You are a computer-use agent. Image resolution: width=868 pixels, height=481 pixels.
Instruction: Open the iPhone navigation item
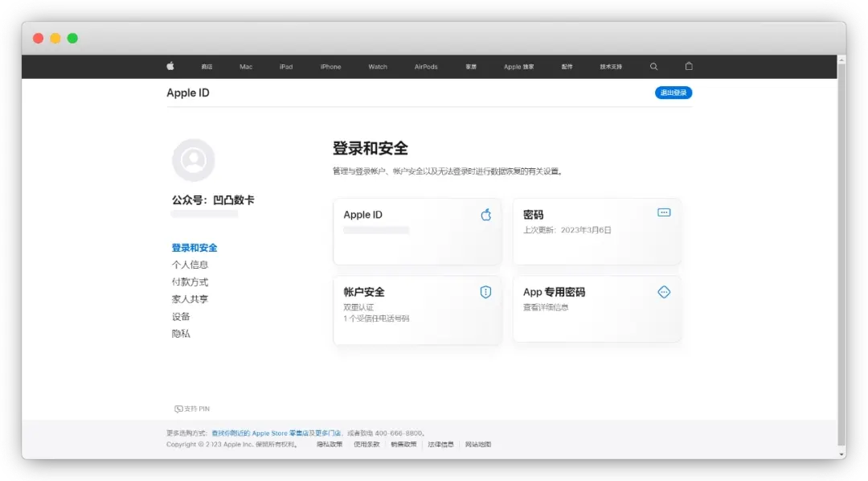[330, 67]
